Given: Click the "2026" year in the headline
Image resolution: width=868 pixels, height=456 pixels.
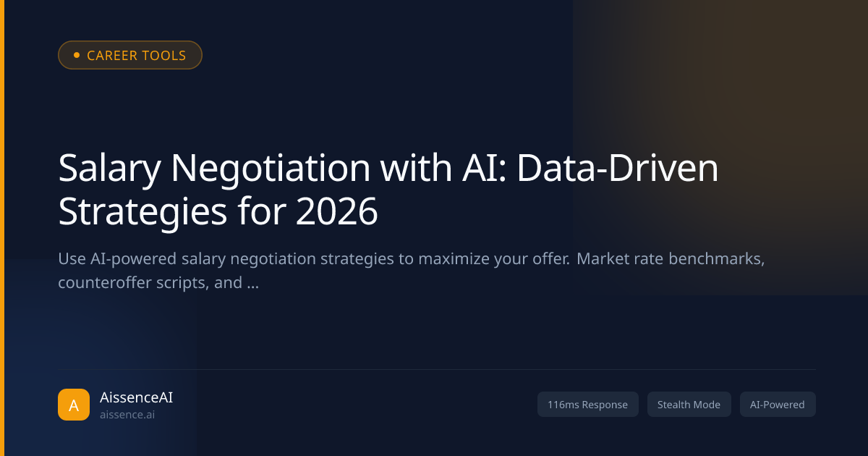Looking at the screenshot, I should [336, 212].
